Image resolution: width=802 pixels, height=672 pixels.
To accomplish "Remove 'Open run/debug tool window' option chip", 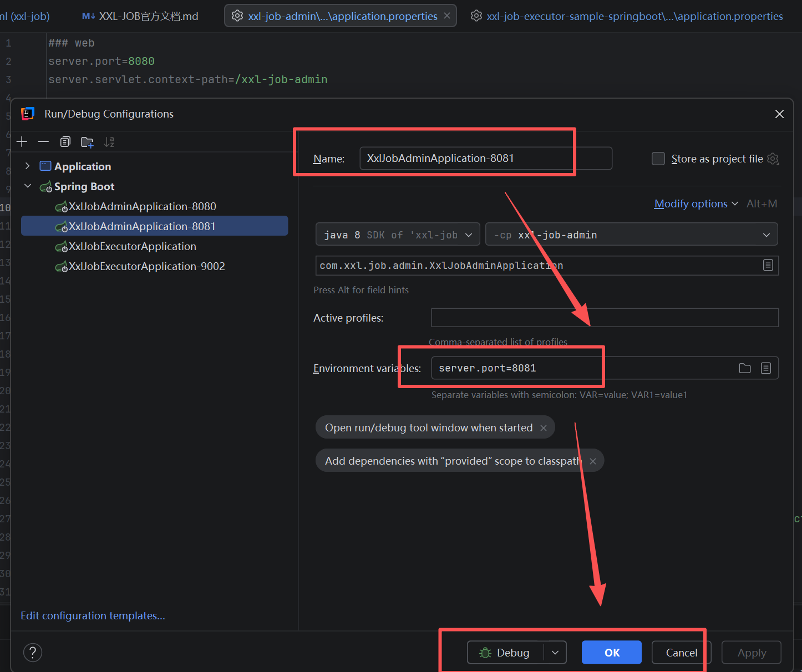I will 544,428.
